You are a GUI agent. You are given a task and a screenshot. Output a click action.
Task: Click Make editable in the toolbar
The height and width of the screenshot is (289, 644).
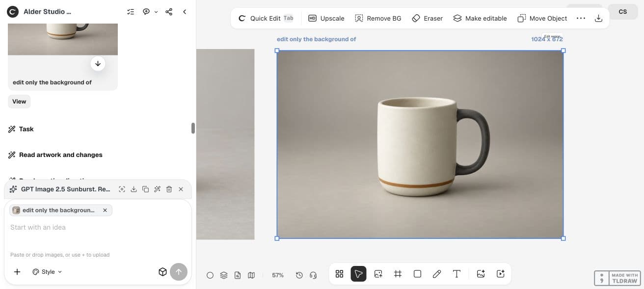480,18
